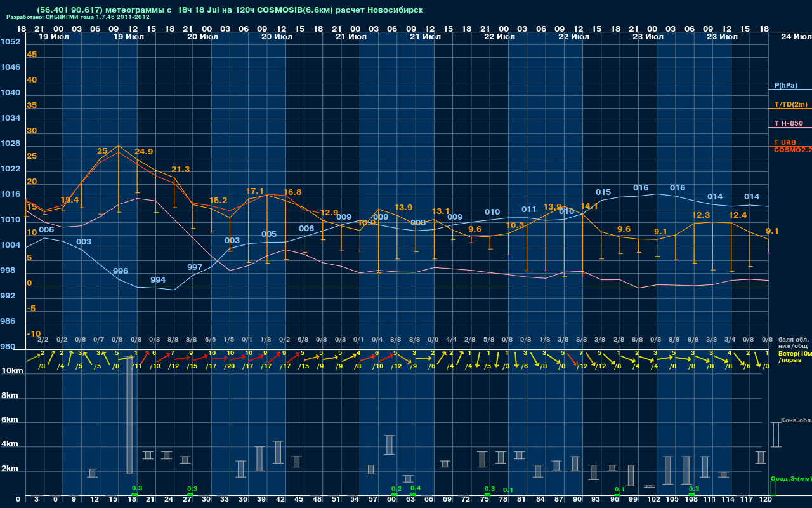
Task: Click the 994 pressure value label
Action: tap(158, 280)
